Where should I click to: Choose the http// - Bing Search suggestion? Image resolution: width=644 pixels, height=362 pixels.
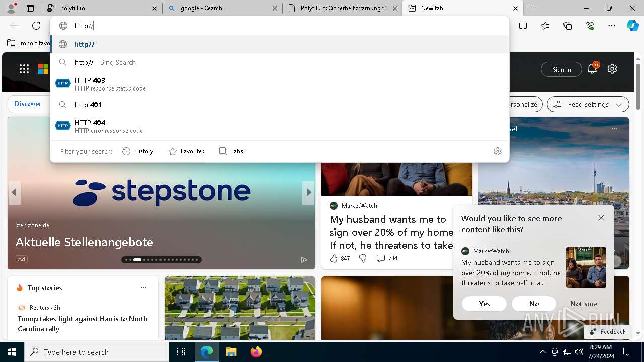pos(280,62)
